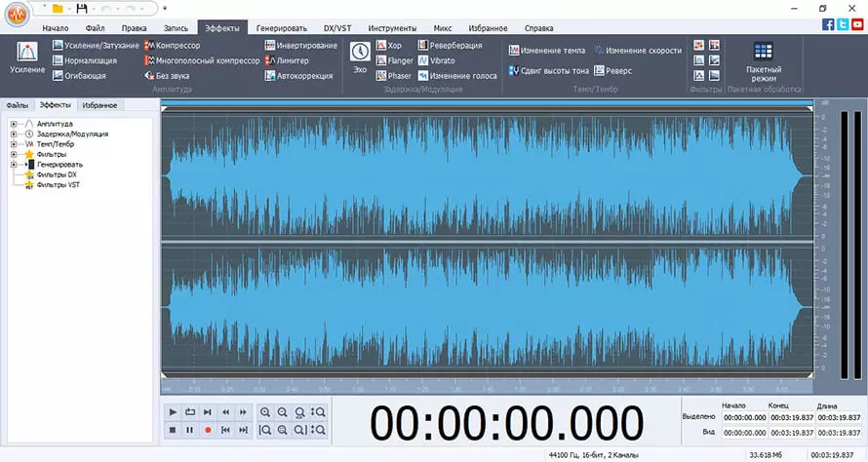The width and height of the screenshot is (868, 462).
Task: Open the Phaser effect
Action: pos(394,76)
